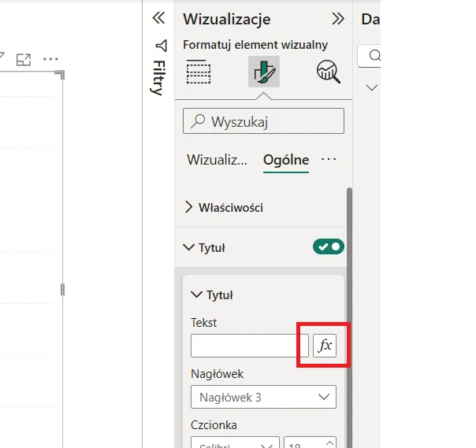Expand the Filtry pane with double chevron
This screenshot has width=476, height=448.
point(158,18)
